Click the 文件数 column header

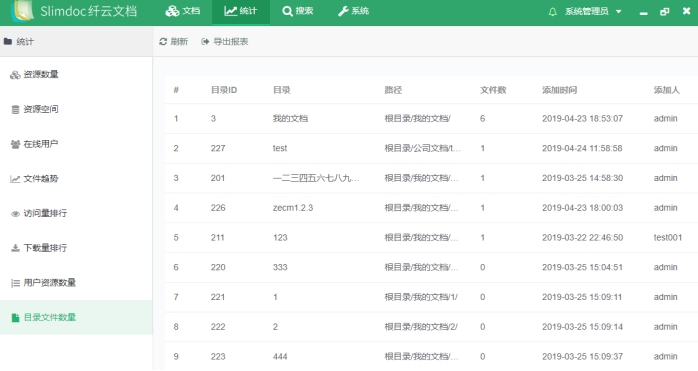pyautogui.click(x=493, y=90)
